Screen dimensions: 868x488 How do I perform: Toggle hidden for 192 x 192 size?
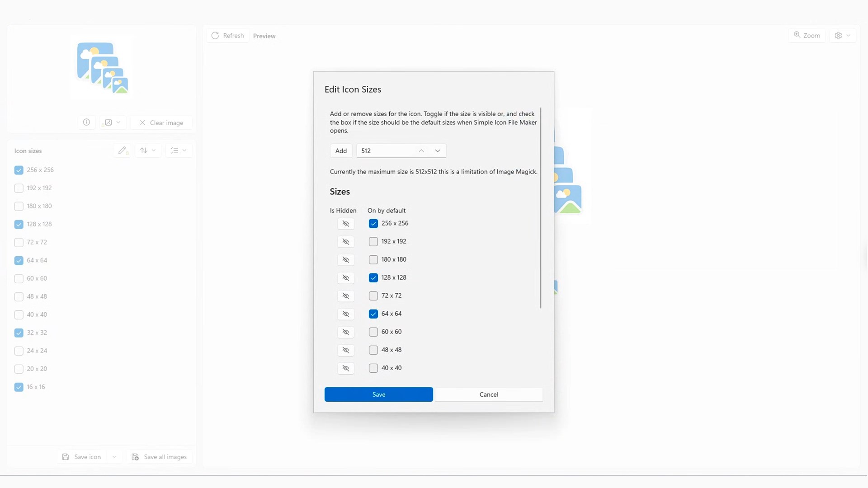(346, 242)
